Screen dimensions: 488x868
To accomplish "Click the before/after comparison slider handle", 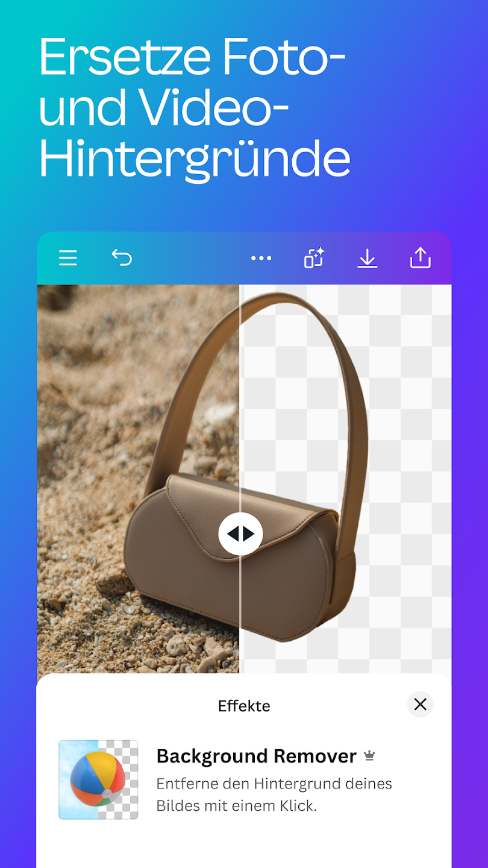I will 240,533.
